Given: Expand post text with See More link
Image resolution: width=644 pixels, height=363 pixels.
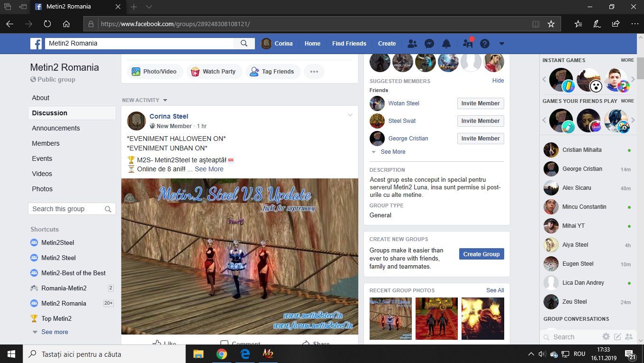Looking at the screenshot, I should (209, 169).
